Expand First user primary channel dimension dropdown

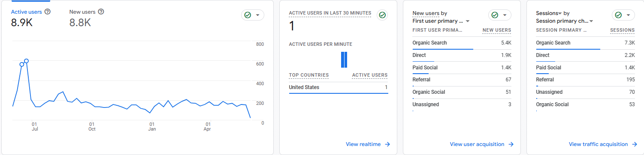point(468,21)
